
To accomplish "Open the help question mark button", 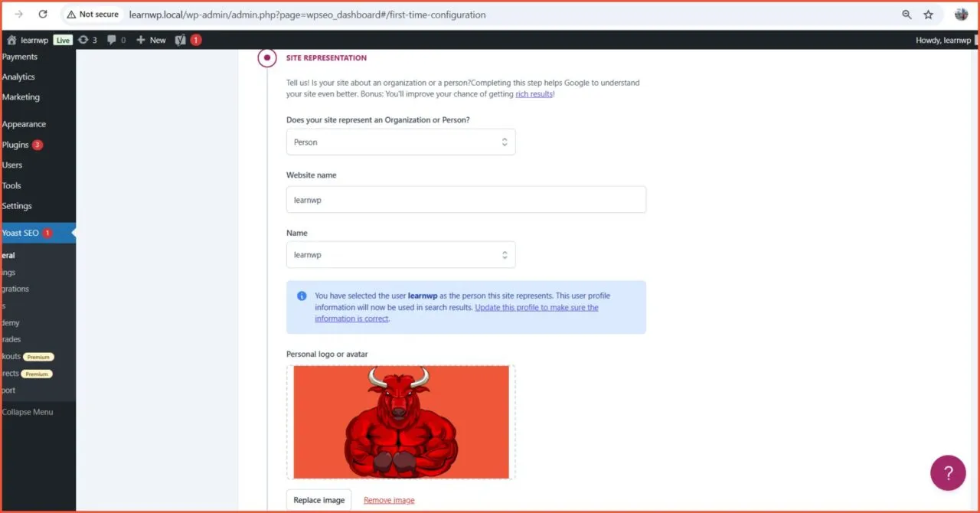I will coord(948,472).
